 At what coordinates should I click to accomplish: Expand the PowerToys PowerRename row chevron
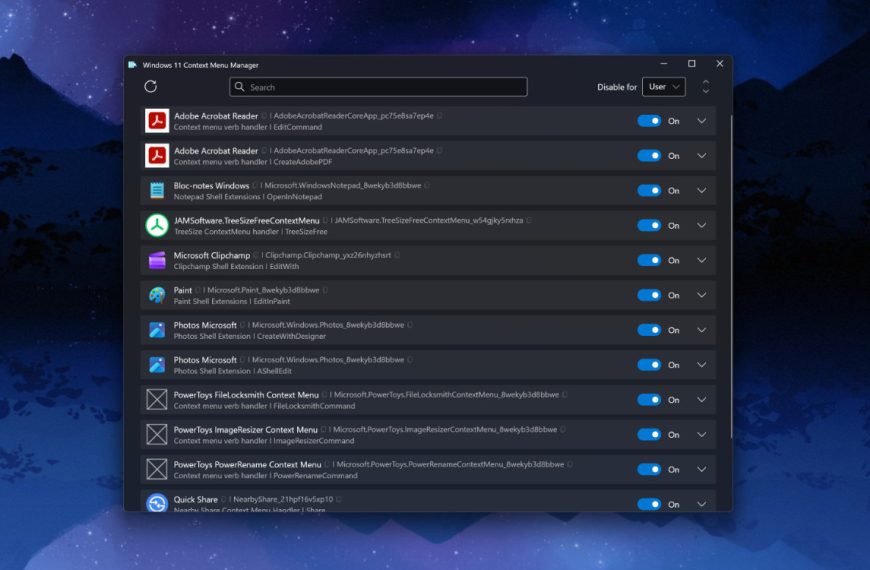701,470
